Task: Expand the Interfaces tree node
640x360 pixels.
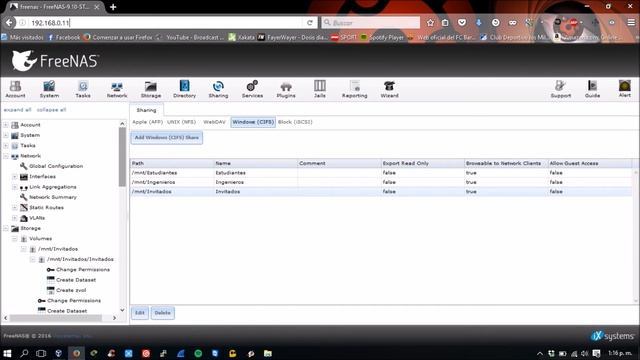Action: click(15, 177)
